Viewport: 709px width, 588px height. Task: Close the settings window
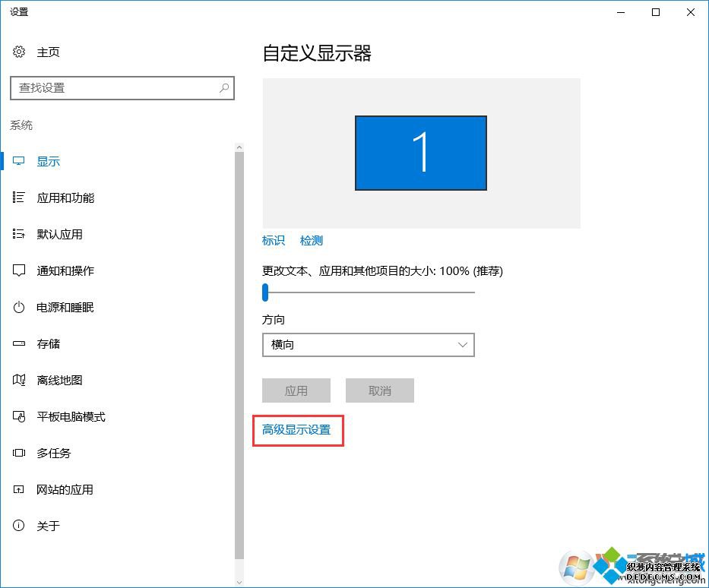click(x=691, y=12)
